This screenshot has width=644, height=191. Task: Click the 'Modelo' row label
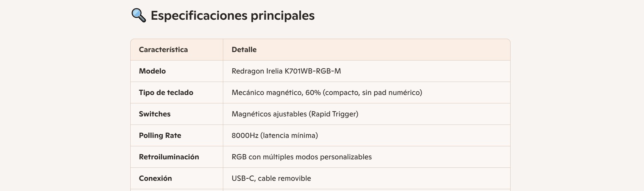[152, 71]
